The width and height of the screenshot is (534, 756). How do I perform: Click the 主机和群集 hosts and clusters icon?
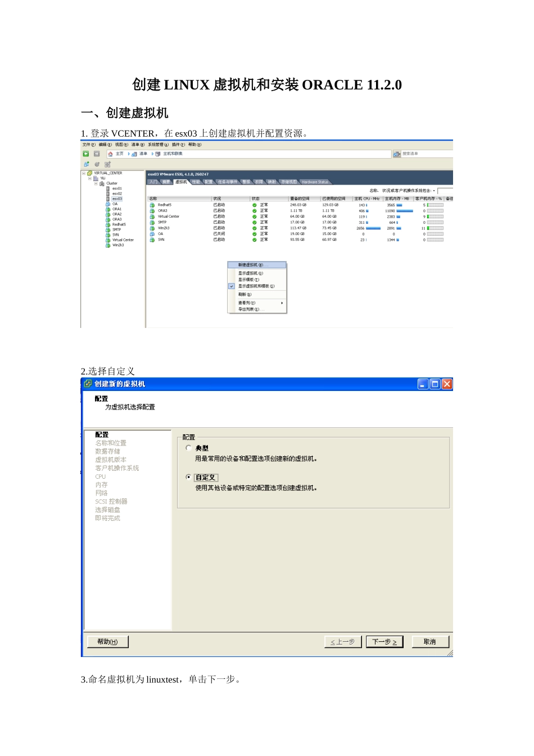[158, 154]
